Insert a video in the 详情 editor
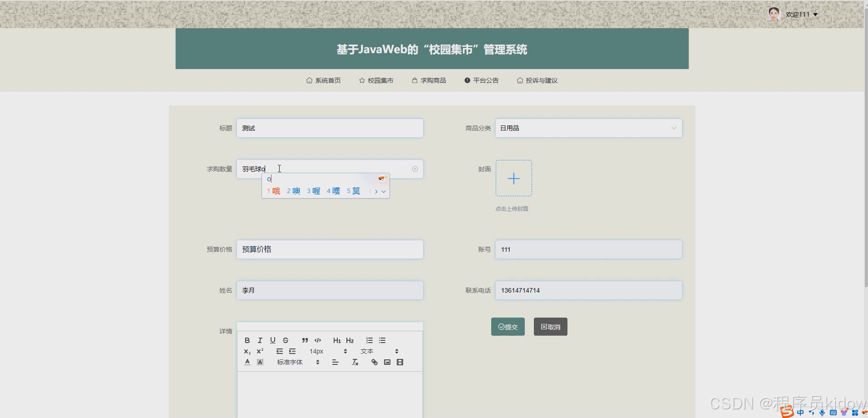The image size is (868, 418). (x=399, y=362)
